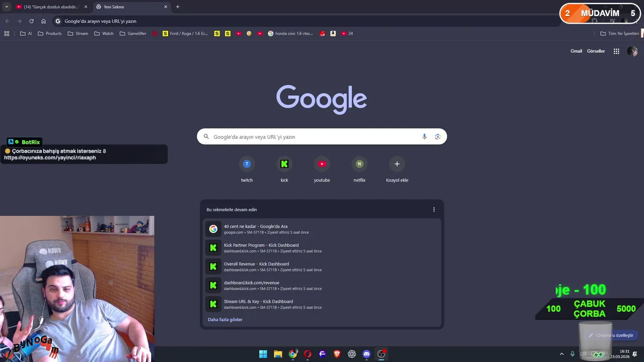
Task: Show hidden system tray icons
Action: click(561, 354)
